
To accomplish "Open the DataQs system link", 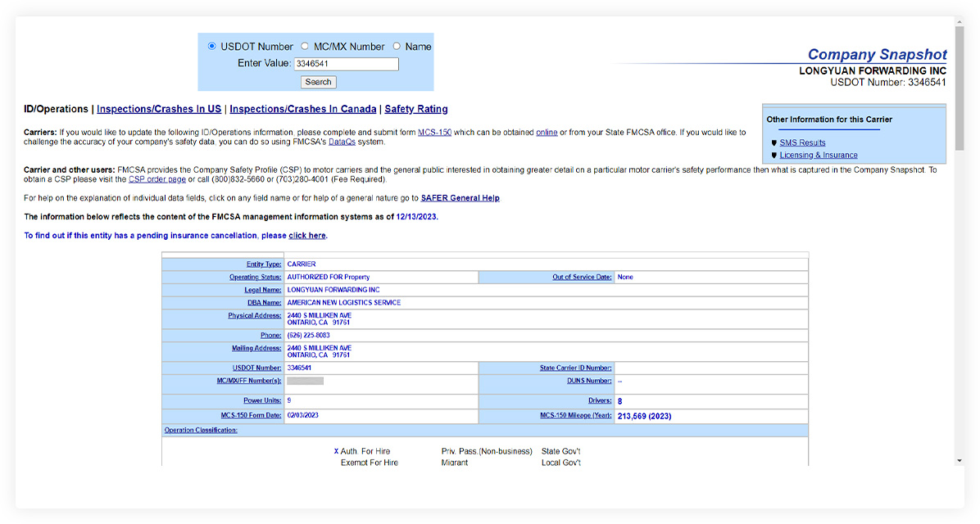I will [x=343, y=142].
